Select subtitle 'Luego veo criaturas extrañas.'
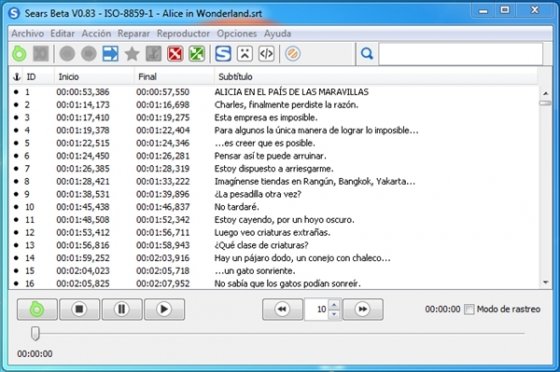 pos(272,233)
